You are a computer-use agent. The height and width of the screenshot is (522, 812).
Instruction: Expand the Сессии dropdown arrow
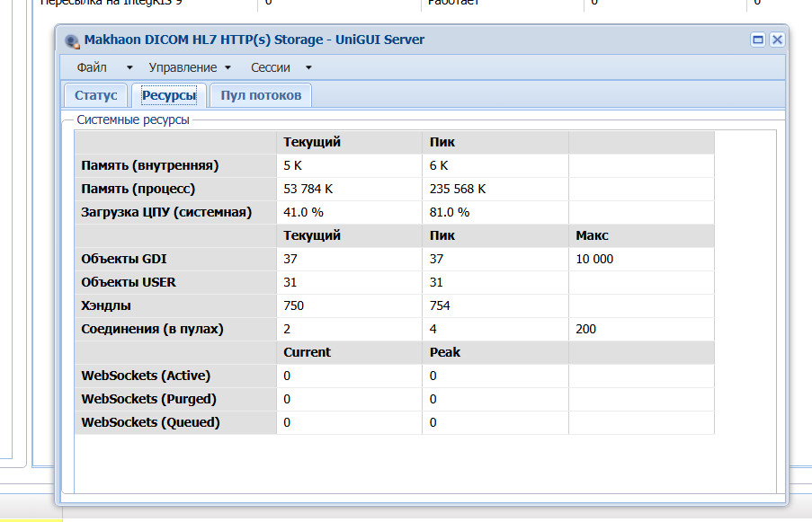[308, 67]
